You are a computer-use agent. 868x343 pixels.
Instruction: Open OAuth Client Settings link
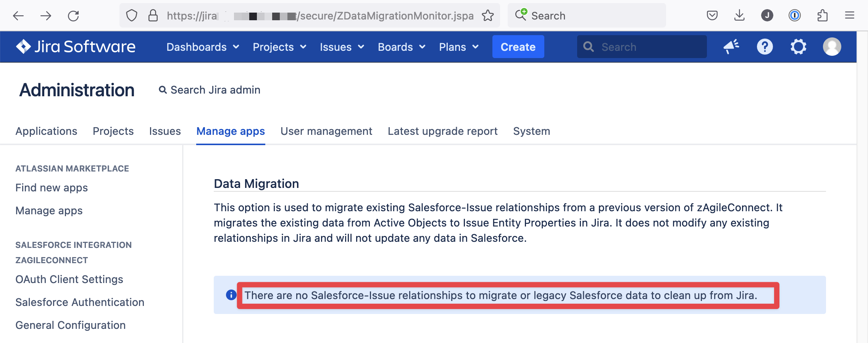(69, 279)
